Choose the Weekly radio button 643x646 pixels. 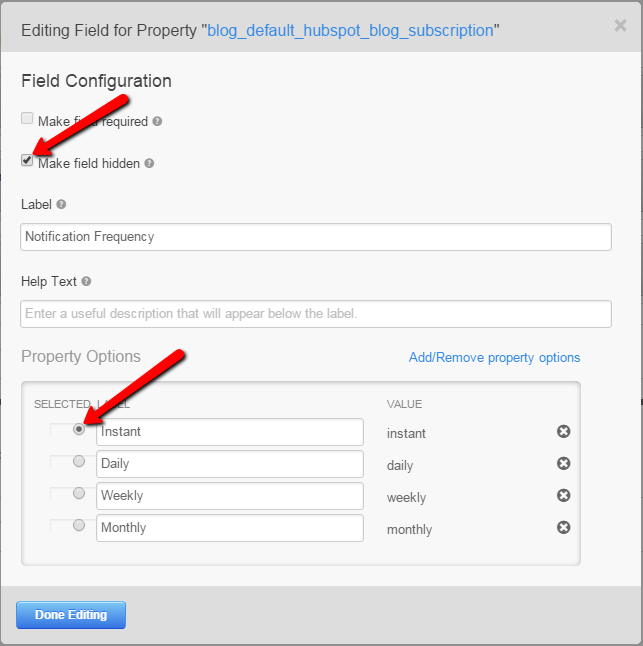pos(79,494)
